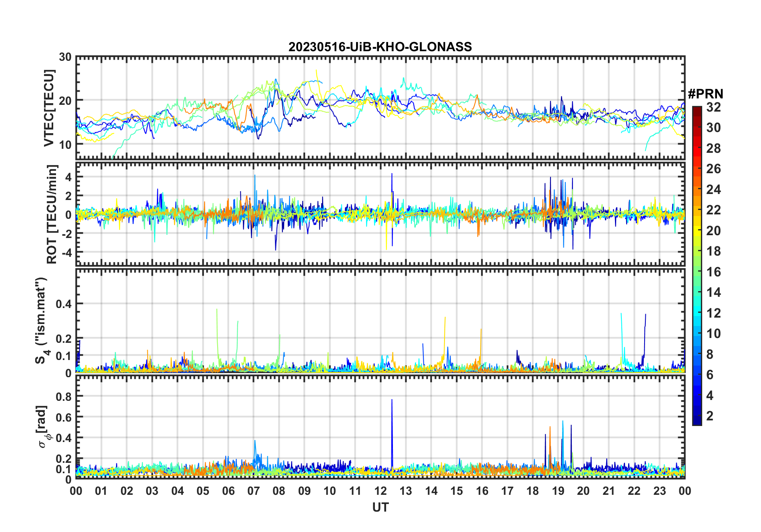Viewport: 761px width, 532px height.
Task: Click ROT y-axis tick label -4
Action: [66, 253]
